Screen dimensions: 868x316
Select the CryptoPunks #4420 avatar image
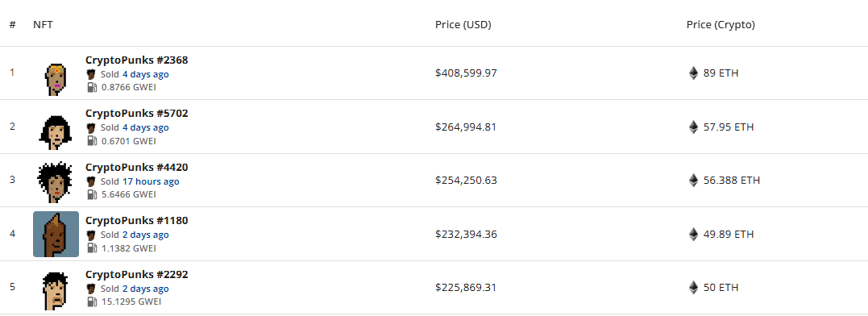pyautogui.click(x=56, y=181)
